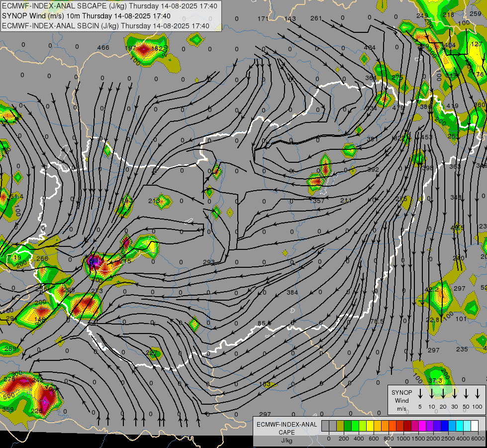Click the map value 101
This screenshot has width=487, height=448.
pyautogui.click(x=461, y=319)
